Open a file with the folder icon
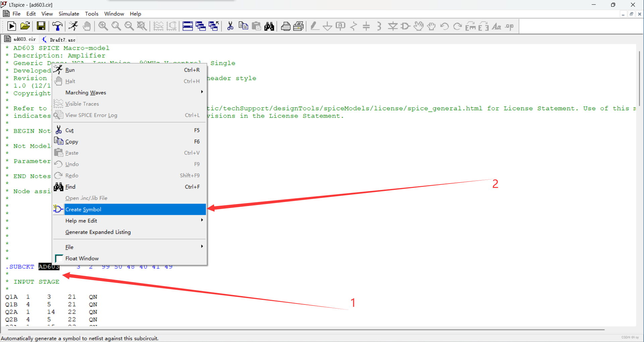The height and width of the screenshot is (342, 644). tap(25, 26)
